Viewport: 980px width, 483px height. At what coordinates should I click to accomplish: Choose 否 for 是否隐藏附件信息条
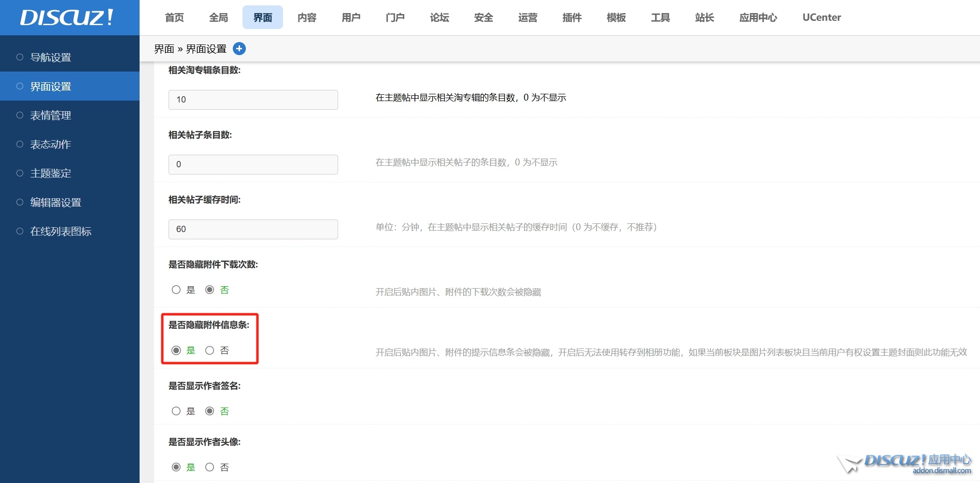coord(210,351)
